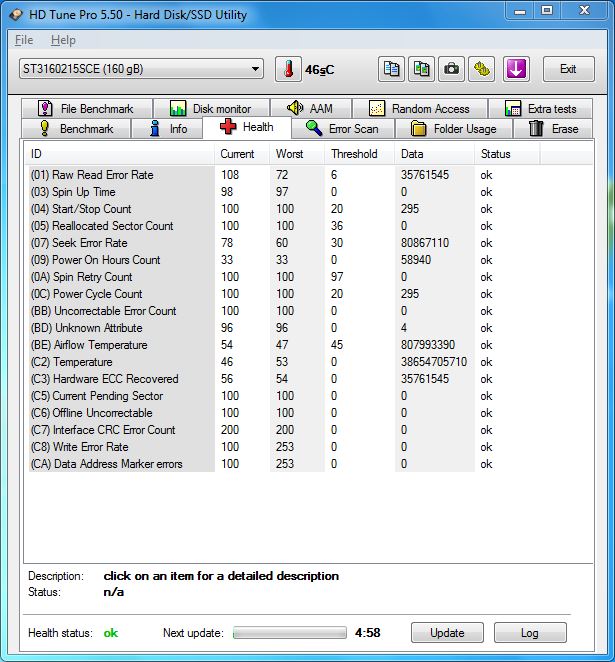The height and width of the screenshot is (662, 615).
Task: Click the camera save screenshot icon
Action: (x=451, y=69)
